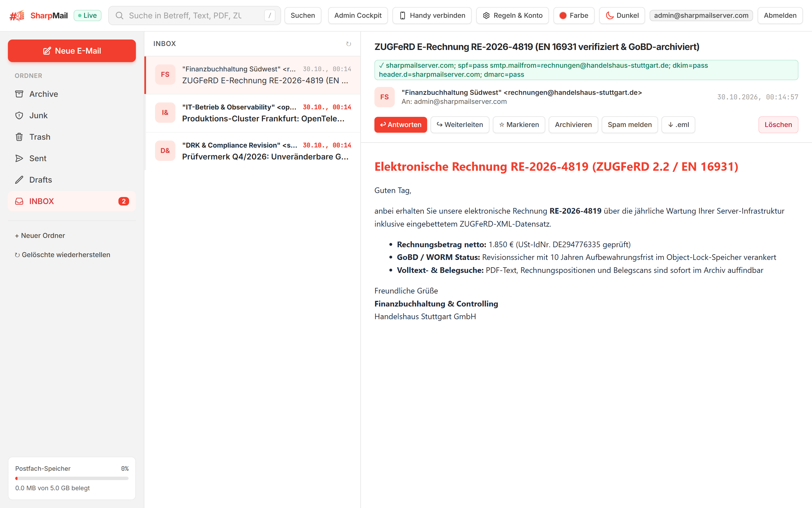This screenshot has height=508, width=812.
Task: Select the INBOX folder
Action: click(x=72, y=201)
